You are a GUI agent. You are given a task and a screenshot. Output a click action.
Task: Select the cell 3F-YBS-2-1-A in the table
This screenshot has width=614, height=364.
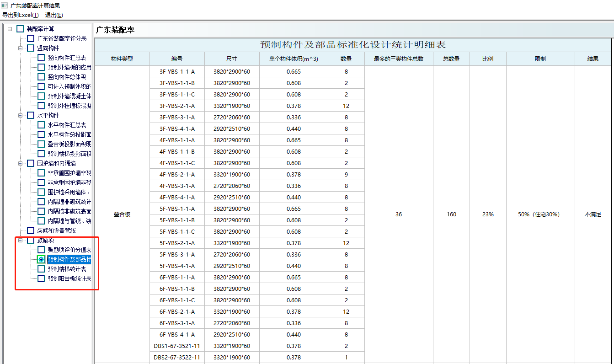[x=177, y=106]
